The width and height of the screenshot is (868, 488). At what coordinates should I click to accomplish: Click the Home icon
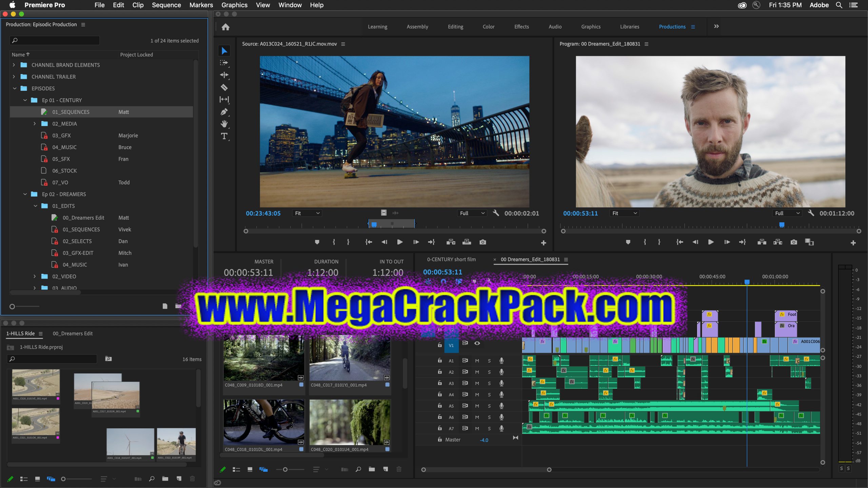(225, 27)
